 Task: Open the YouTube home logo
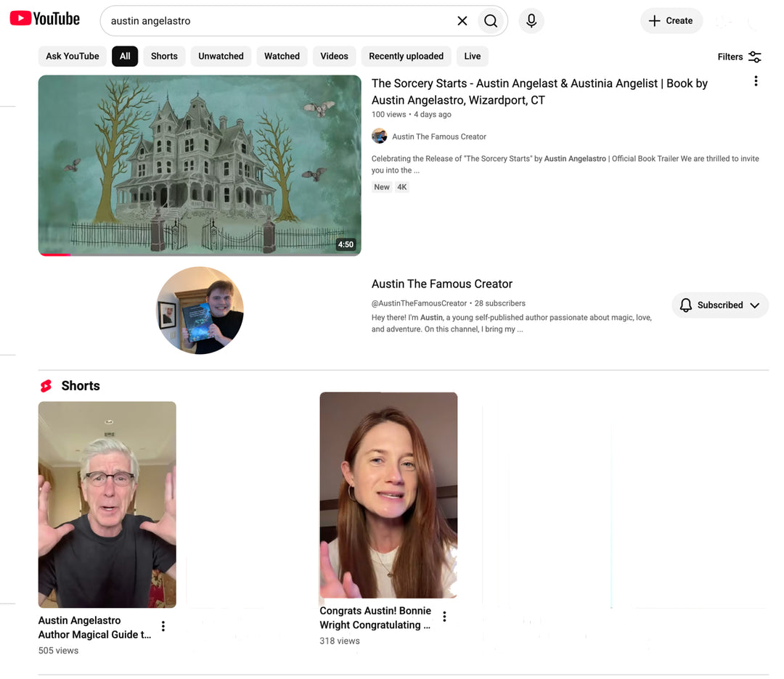45,19
